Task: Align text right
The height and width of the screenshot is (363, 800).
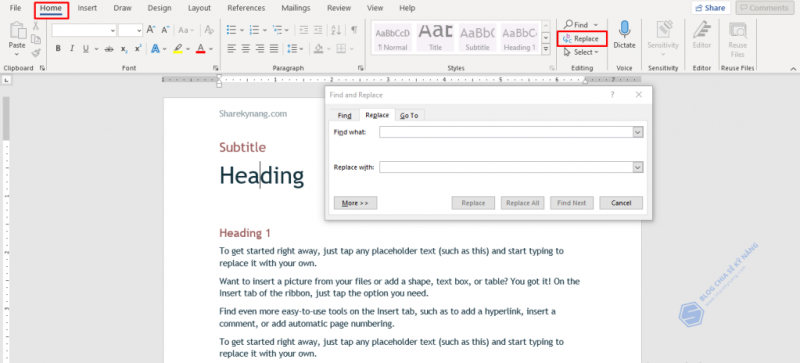Action: point(260,49)
